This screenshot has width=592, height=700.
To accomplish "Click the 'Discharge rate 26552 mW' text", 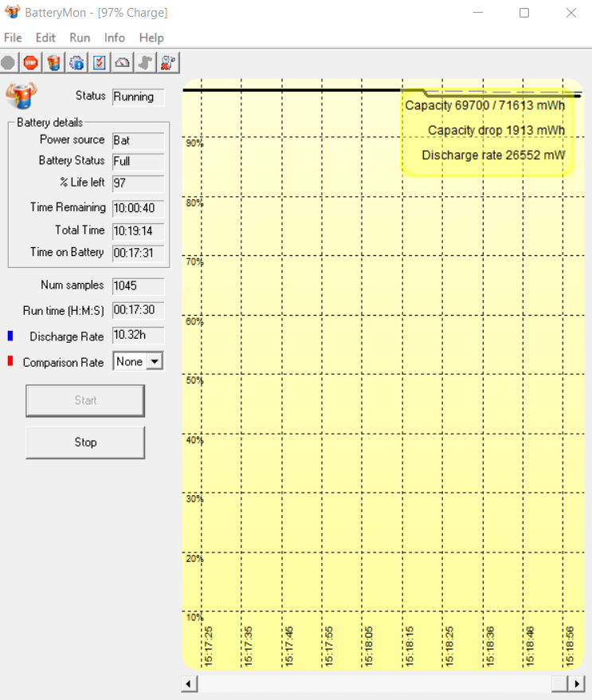I will click(493, 155).
